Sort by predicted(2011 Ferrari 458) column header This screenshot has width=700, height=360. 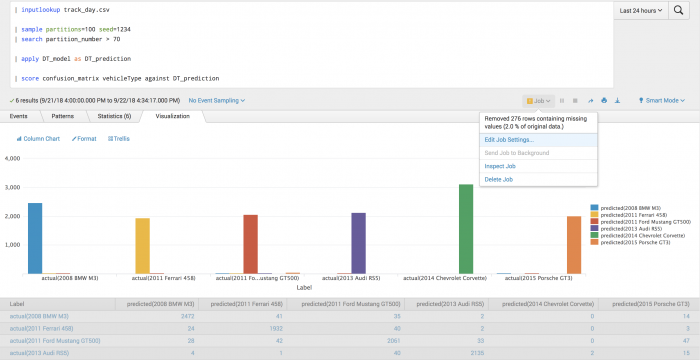point(242,304)
